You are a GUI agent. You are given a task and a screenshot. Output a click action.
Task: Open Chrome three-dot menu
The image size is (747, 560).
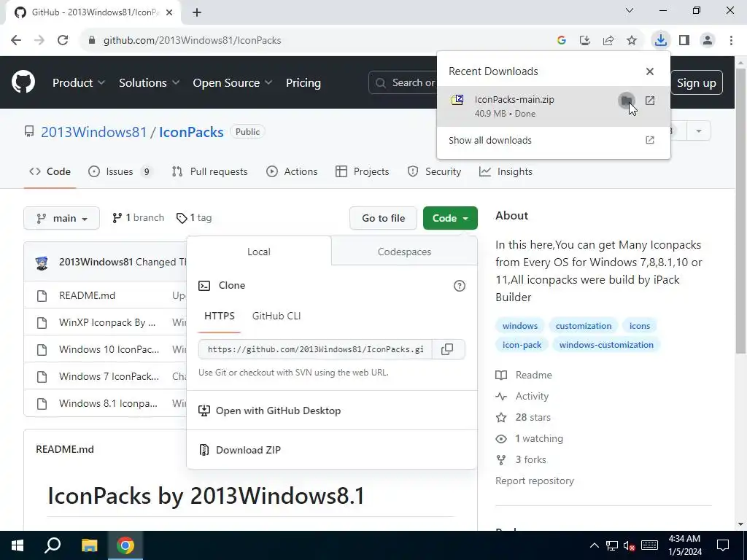[x=731, y=41]
